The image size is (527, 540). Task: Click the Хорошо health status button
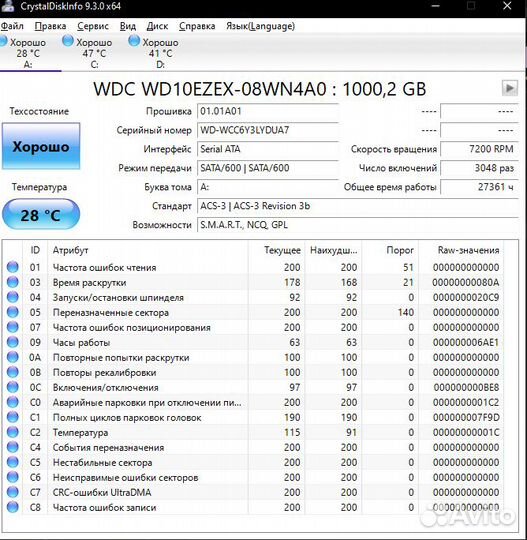coord(41,146)
